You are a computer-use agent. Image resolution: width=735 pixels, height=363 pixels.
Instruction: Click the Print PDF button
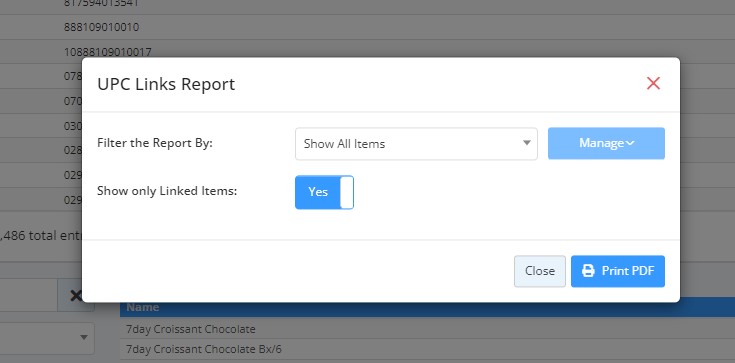coord(618,271)
